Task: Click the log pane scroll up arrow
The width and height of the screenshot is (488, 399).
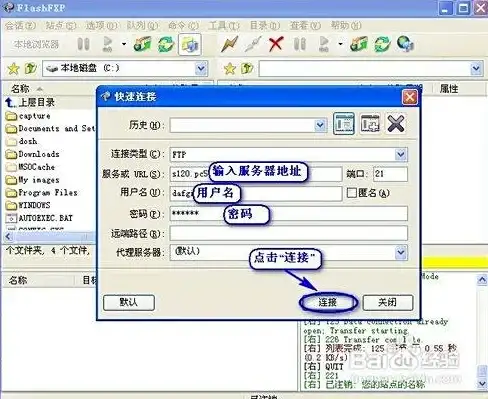Action: click(x=482, y=280)
